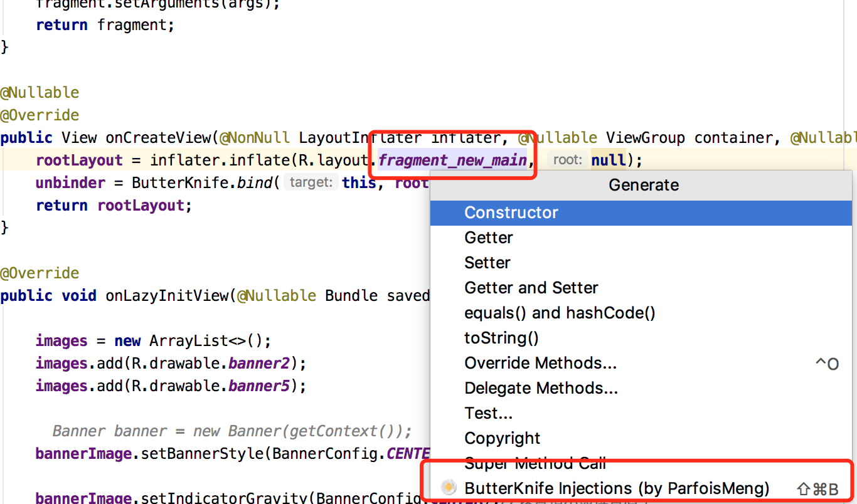This screenshot has width=857, height=504.
Task: Choose the "Setter" generate option
Action: pos(487,263)
